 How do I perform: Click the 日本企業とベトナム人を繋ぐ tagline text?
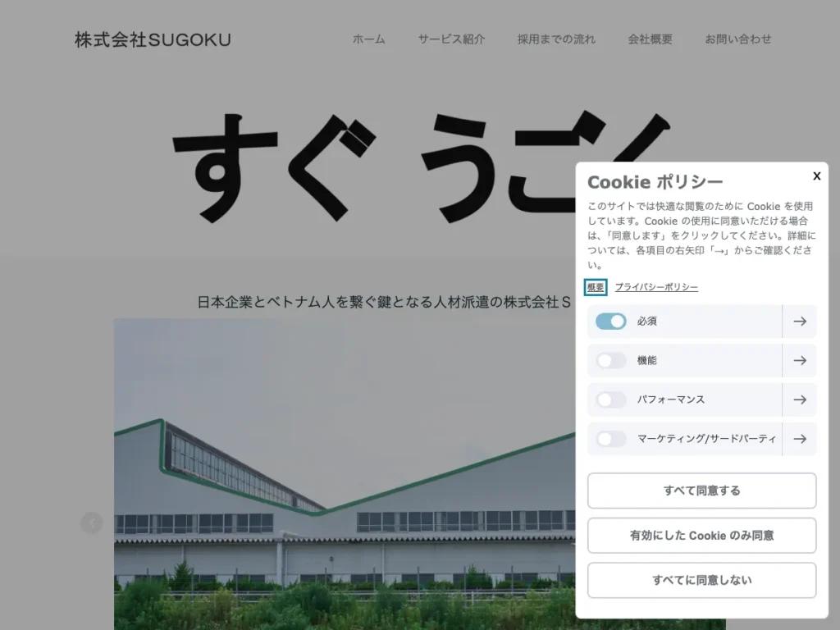[x=384, y=302]
